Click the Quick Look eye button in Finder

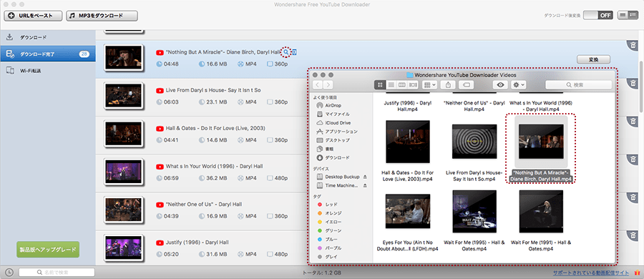point(500,84)
